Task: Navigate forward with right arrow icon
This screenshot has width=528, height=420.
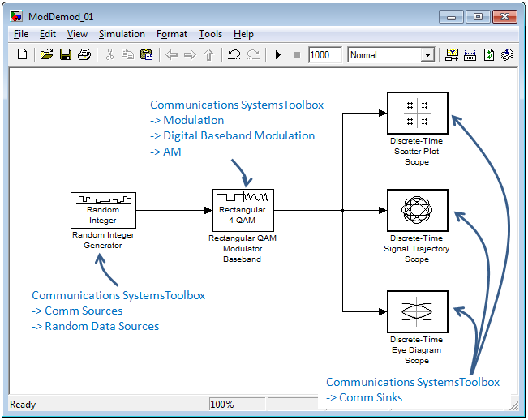Action: click(191, 54)
